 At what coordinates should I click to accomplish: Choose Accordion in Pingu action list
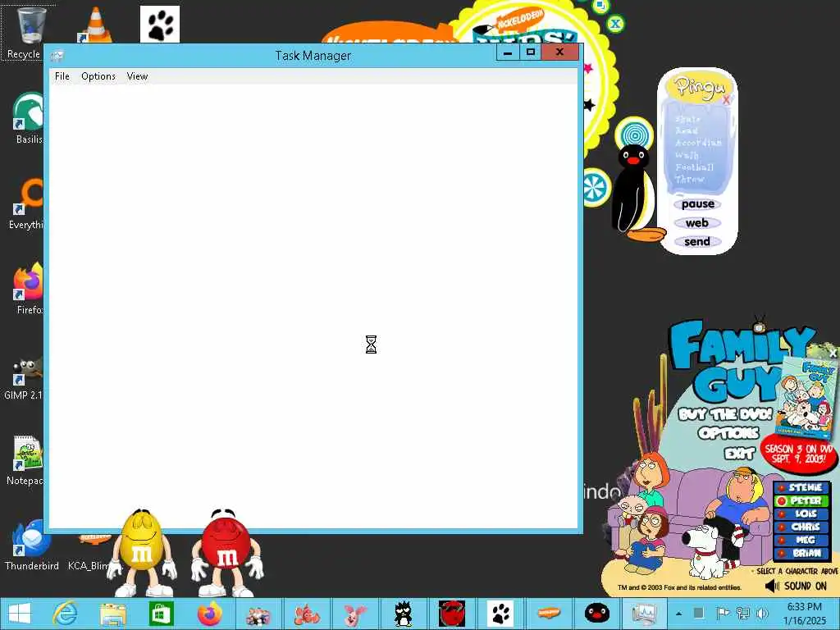click(x=698, y=143)
